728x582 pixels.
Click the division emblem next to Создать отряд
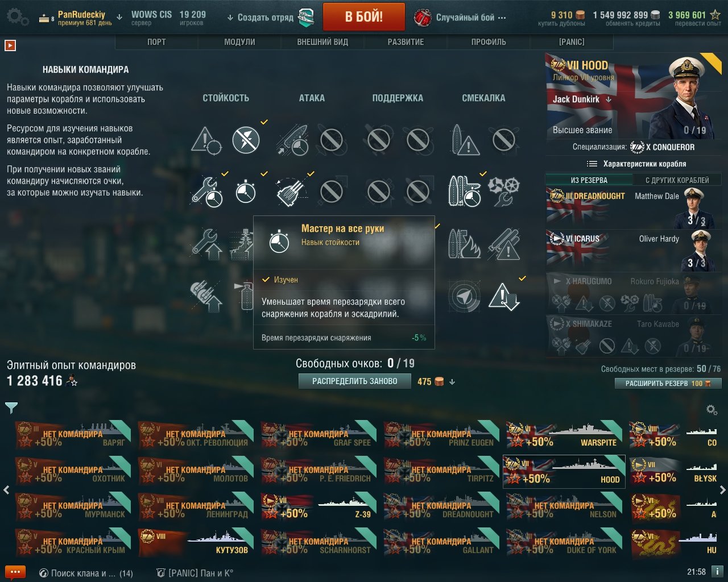[306, 18]
